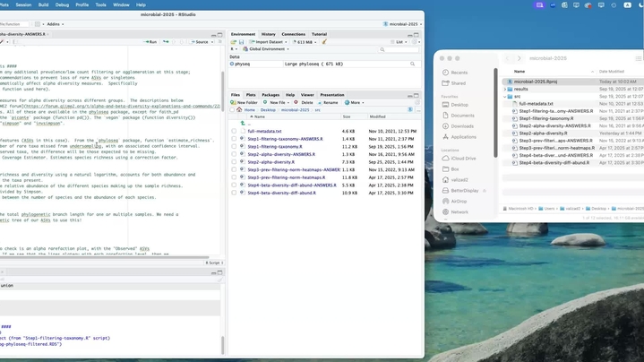Tick the Step2-alpha-diversity.R file checkbox

coord(234,160)
